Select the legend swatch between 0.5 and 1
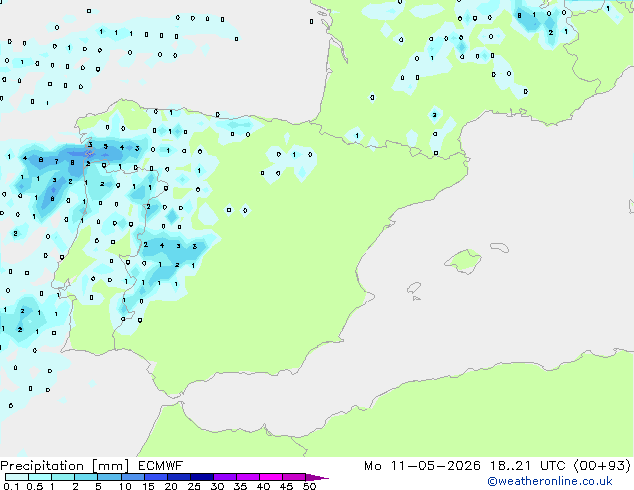The image size is (634, 490). (40, 477)
